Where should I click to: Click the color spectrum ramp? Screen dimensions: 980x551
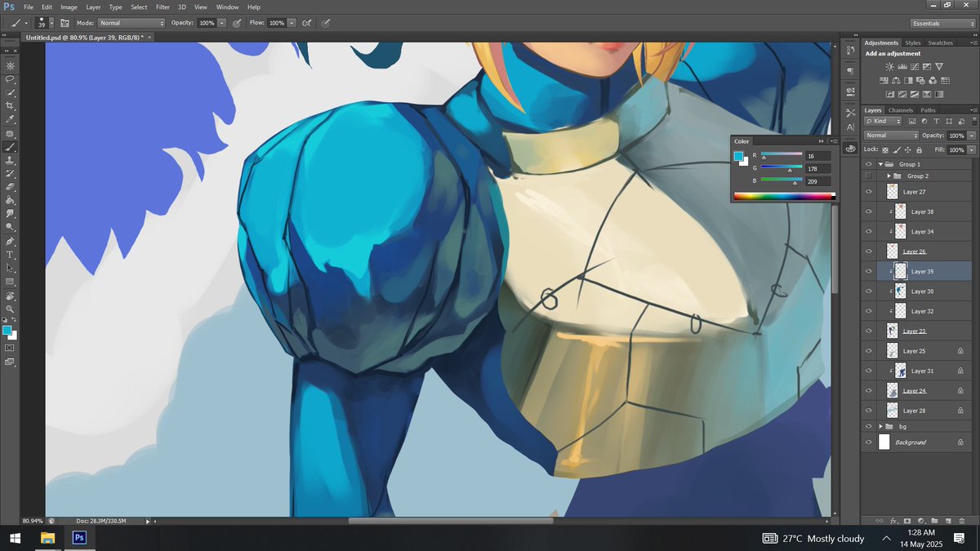pos(784,195)
